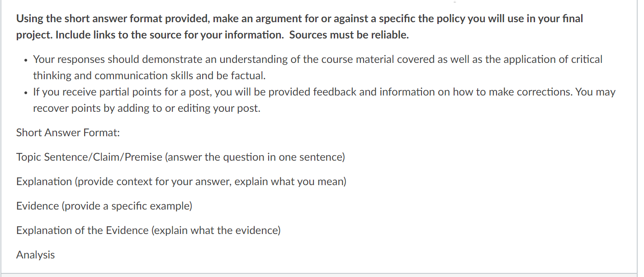The height and width of the screenshot is (277, 644).
Task: Click the line 'recover points by adding to or editing'
Action: coord(147,109)
